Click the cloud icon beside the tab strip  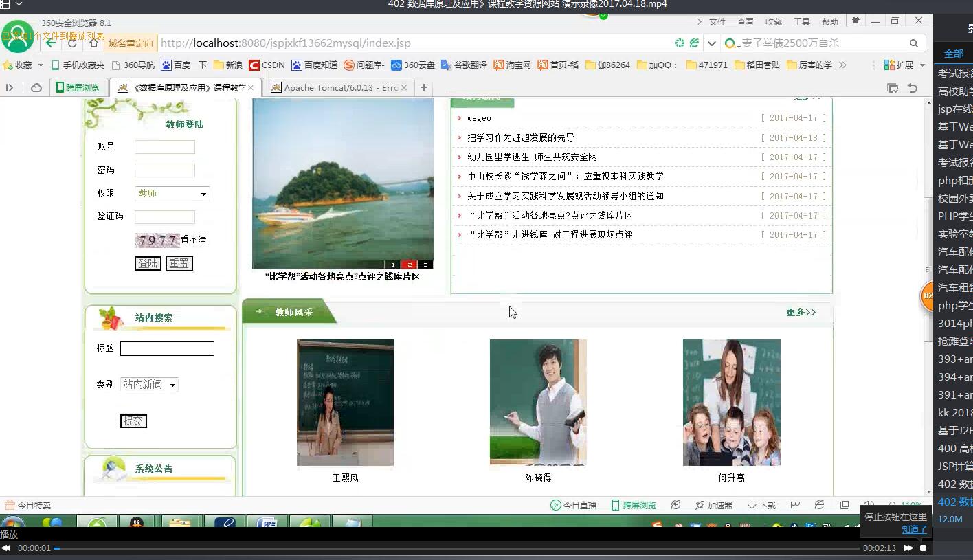[x=36, y=87]
